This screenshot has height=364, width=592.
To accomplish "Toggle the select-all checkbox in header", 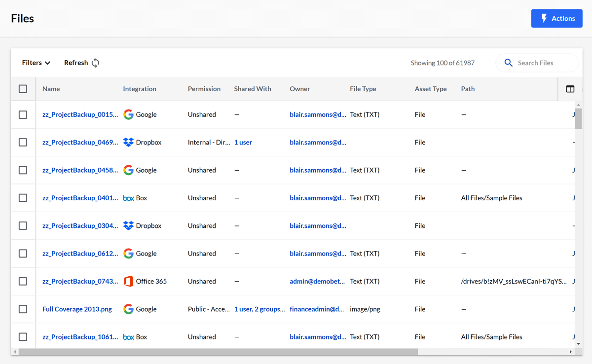I will [23, 89].
